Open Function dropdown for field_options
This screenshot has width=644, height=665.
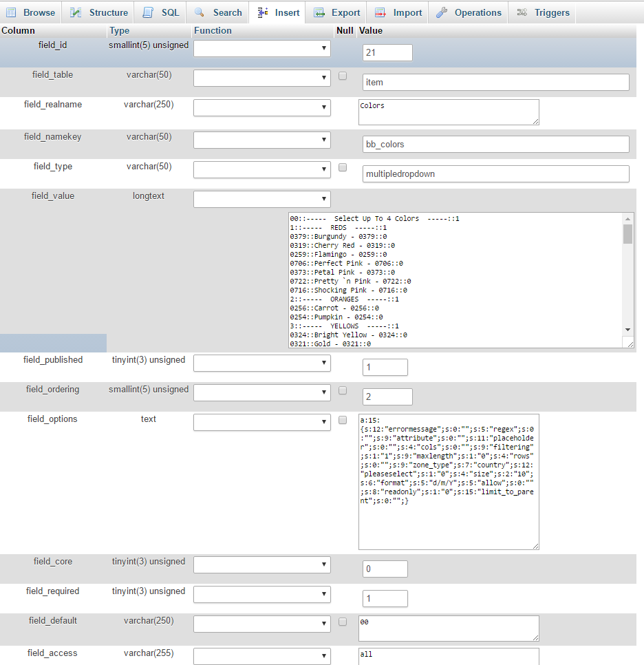(262, 423)
